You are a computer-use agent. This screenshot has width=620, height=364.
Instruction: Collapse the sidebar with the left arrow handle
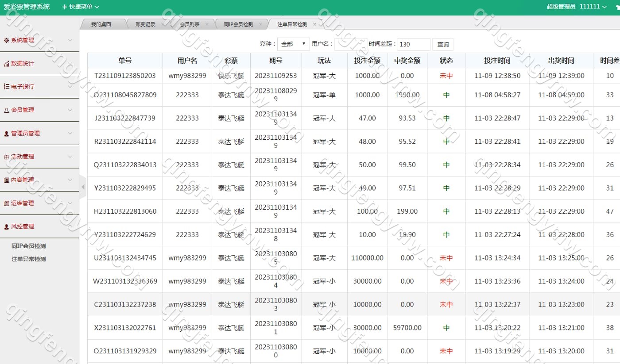(83, 187)
